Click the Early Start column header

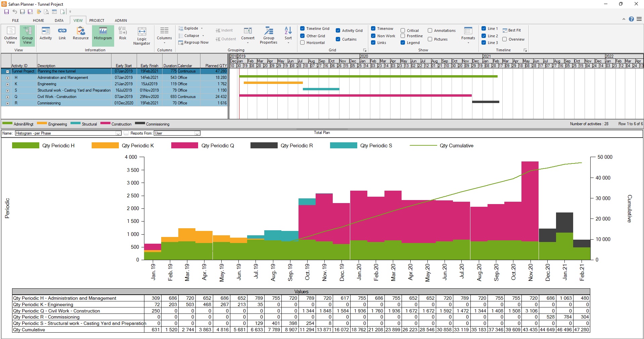click(x=124, y=61)
